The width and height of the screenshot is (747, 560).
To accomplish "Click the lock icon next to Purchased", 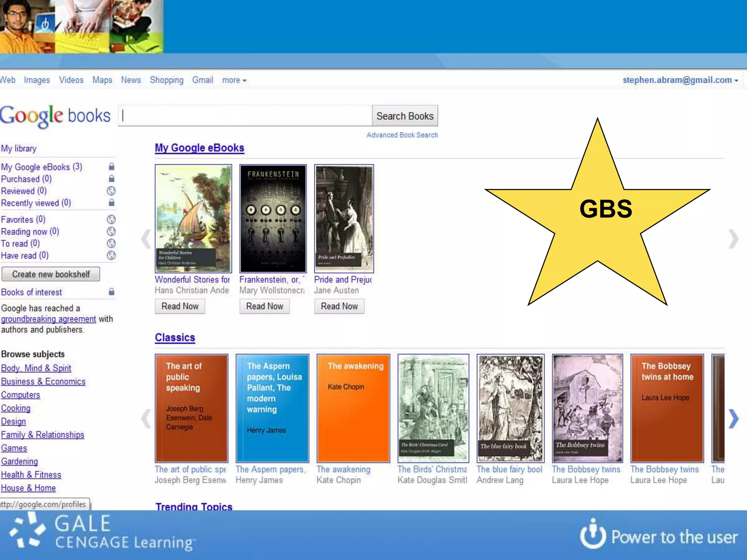I will point(112,178).
